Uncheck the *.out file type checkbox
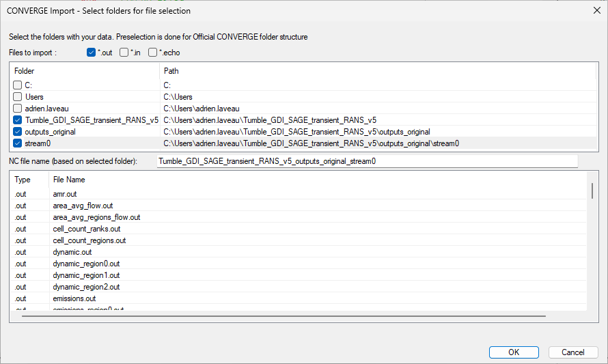Viewport: 608px width, 364px height. tap(92, 53)
